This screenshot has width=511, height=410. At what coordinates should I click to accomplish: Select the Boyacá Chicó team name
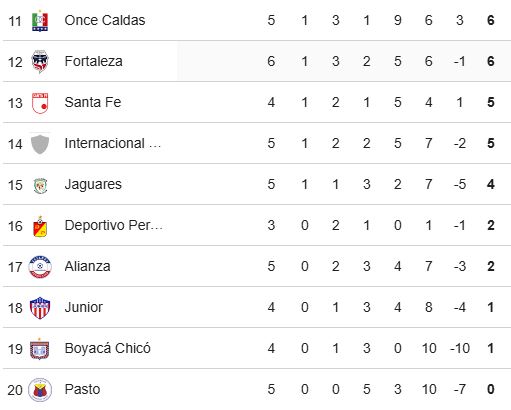(x=107, y=348)
